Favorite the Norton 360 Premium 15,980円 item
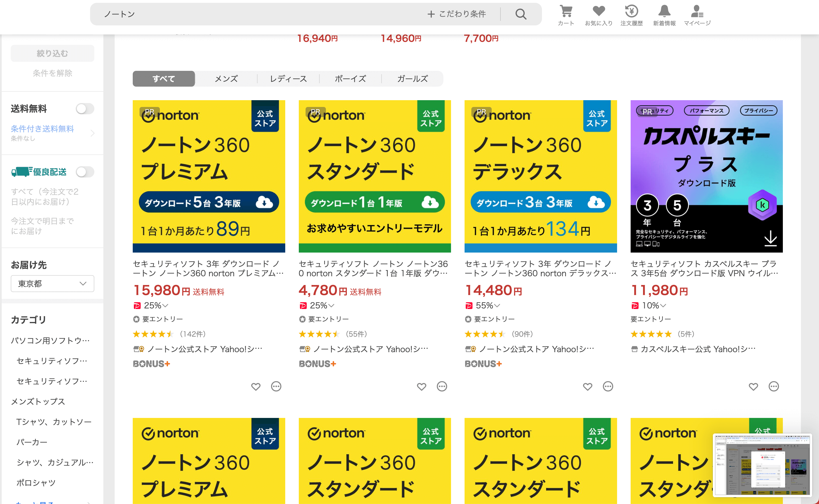 tap(256, 386)
